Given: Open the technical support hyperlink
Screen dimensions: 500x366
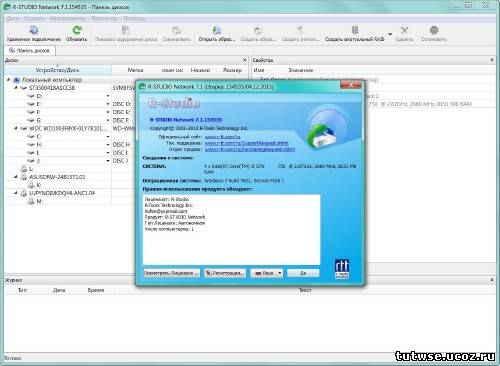Looking at the screenshot, I should coord(246,143).
